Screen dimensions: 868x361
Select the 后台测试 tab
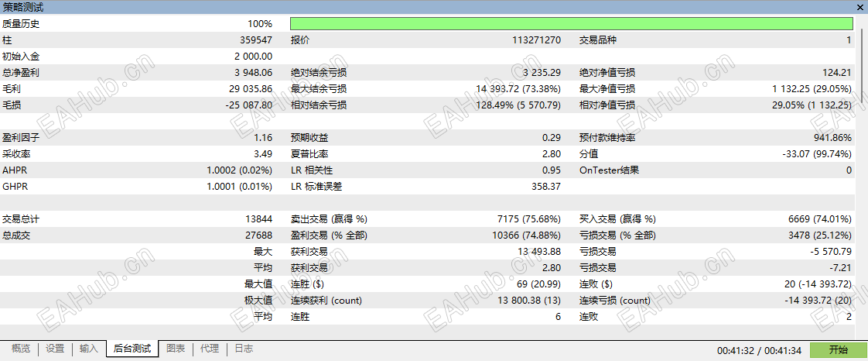point(132,349)
